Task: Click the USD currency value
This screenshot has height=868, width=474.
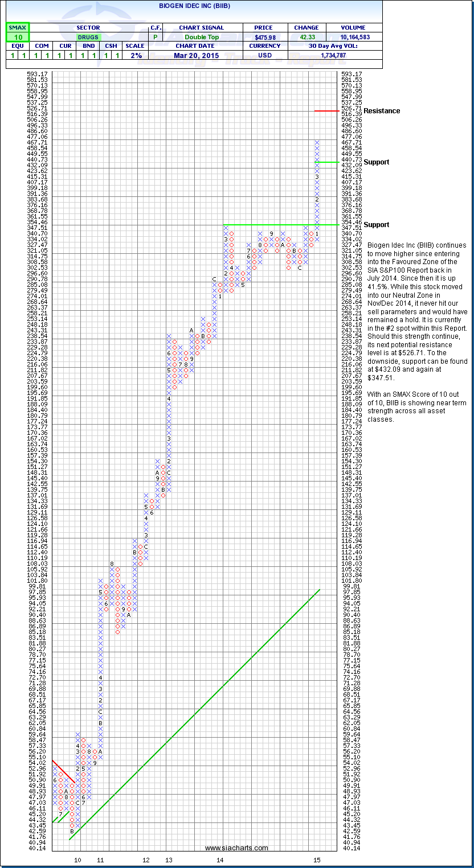Action: [264, 55]
